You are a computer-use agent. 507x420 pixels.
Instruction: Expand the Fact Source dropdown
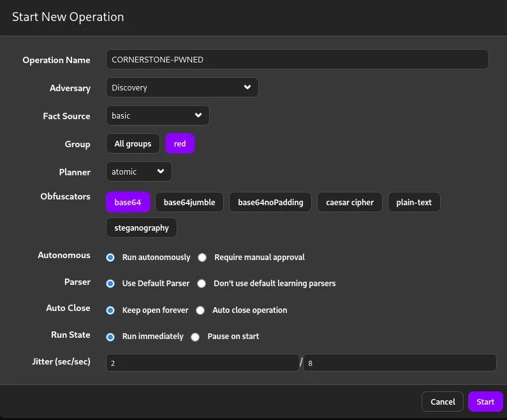(157, 115)
